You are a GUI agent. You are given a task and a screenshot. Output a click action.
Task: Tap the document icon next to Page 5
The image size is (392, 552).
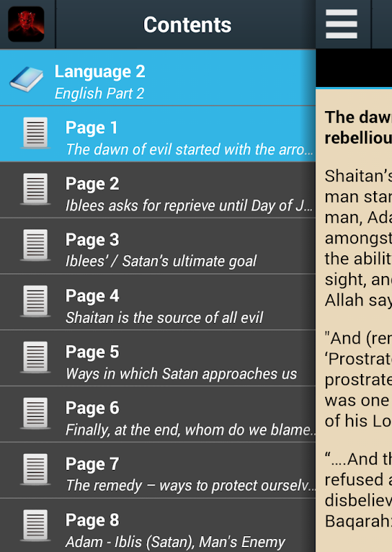point(35,357)
